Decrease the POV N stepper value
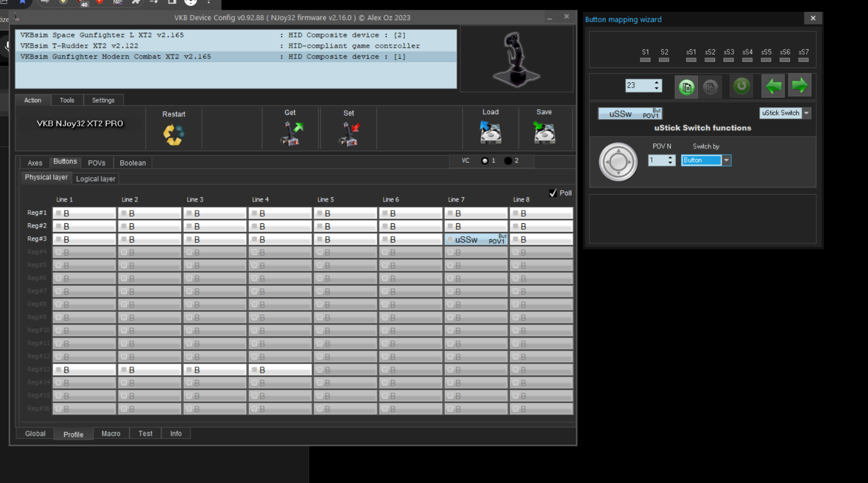Viewport: 868px width, 483px height. point(670,163)
